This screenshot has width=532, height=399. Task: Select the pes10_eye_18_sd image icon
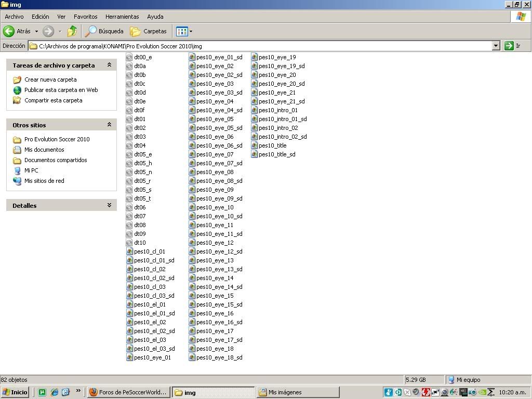pyautogui.click(x=192, y=357)
